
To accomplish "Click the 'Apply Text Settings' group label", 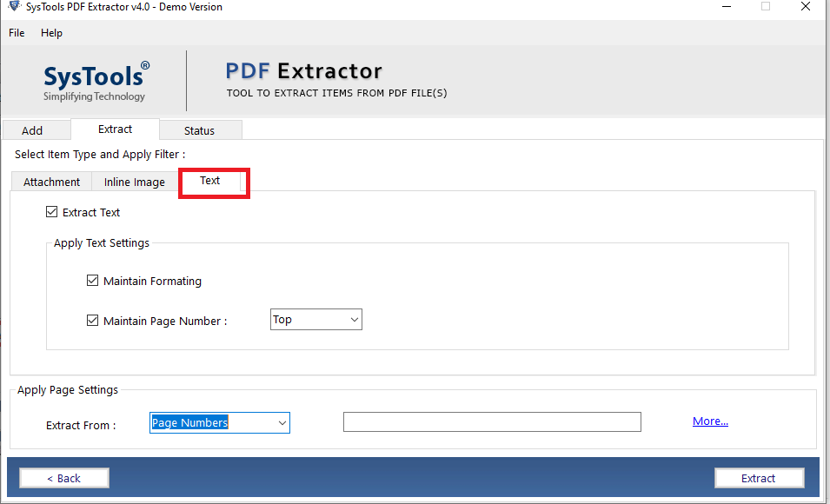I will (102, 243).
